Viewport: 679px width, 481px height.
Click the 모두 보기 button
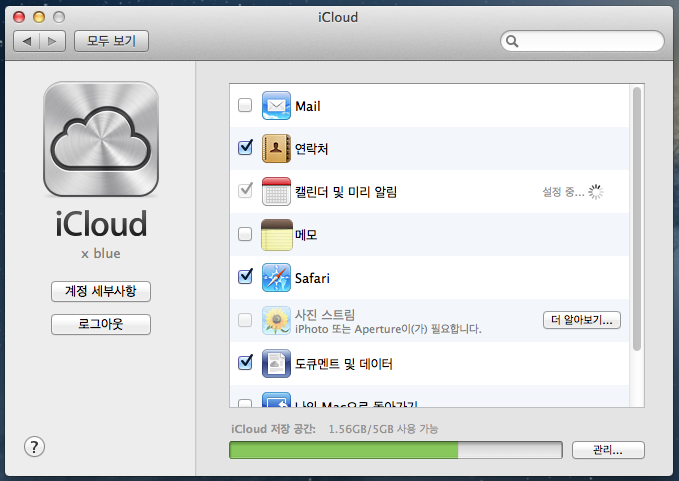click(x=111, y=41)
